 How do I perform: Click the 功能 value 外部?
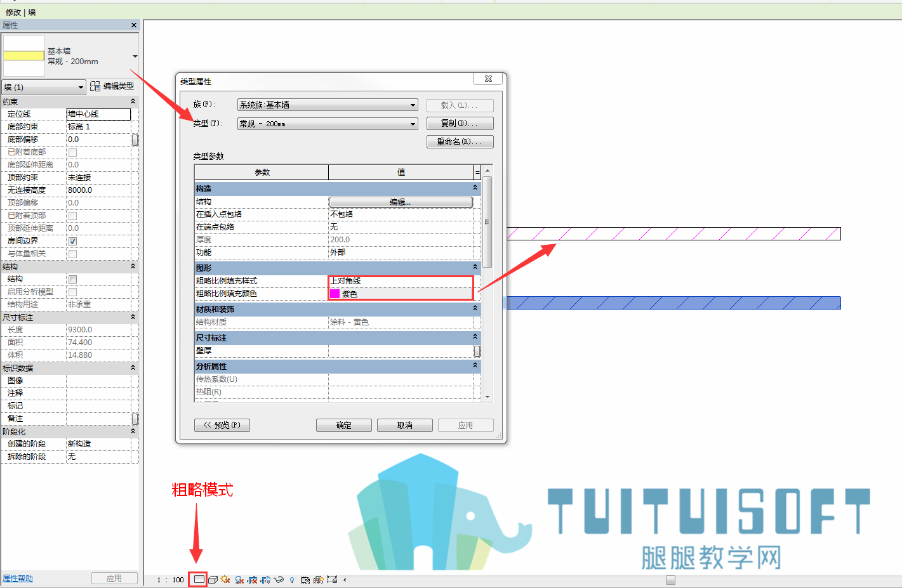coord(401,252)
